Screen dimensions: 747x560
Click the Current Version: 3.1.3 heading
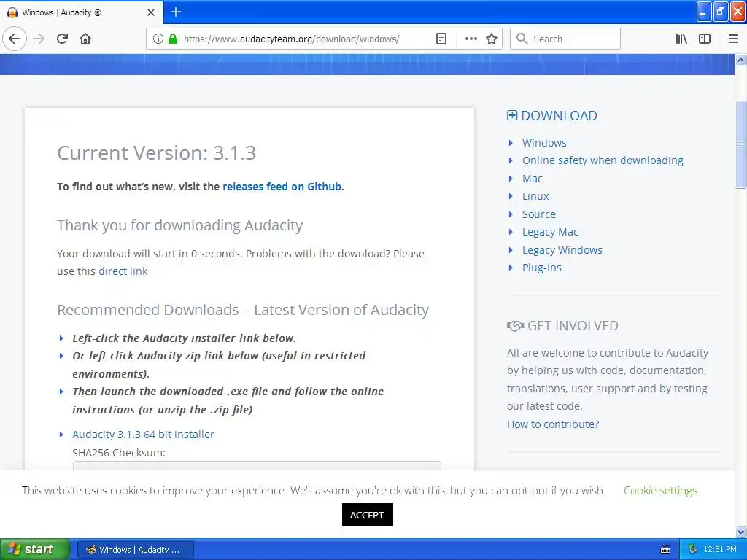(157, 153)
